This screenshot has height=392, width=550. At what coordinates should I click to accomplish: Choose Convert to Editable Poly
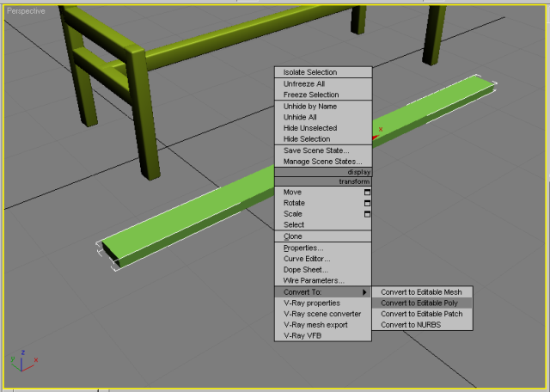[x=422, y=303]
